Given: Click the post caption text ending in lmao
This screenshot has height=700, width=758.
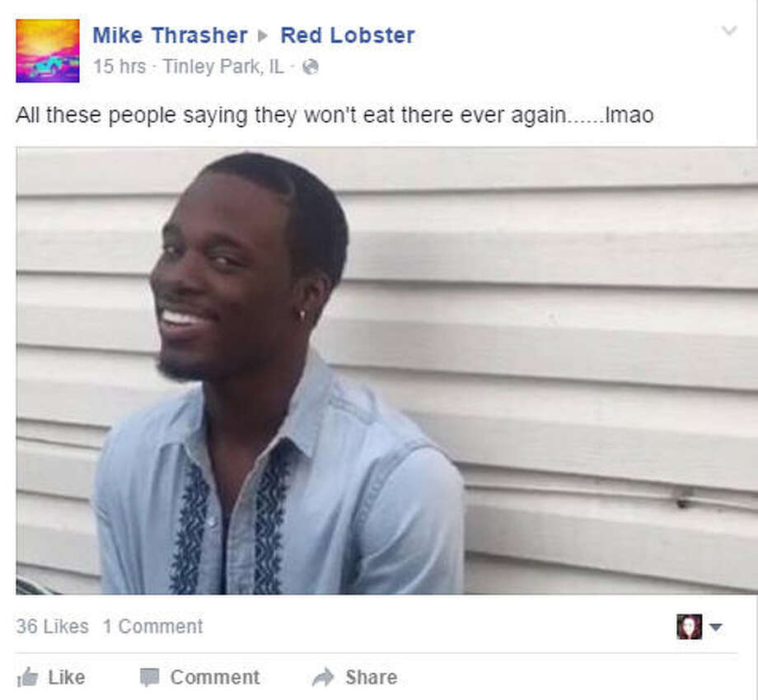Looking at the screenshot, I should pos(335,115).
